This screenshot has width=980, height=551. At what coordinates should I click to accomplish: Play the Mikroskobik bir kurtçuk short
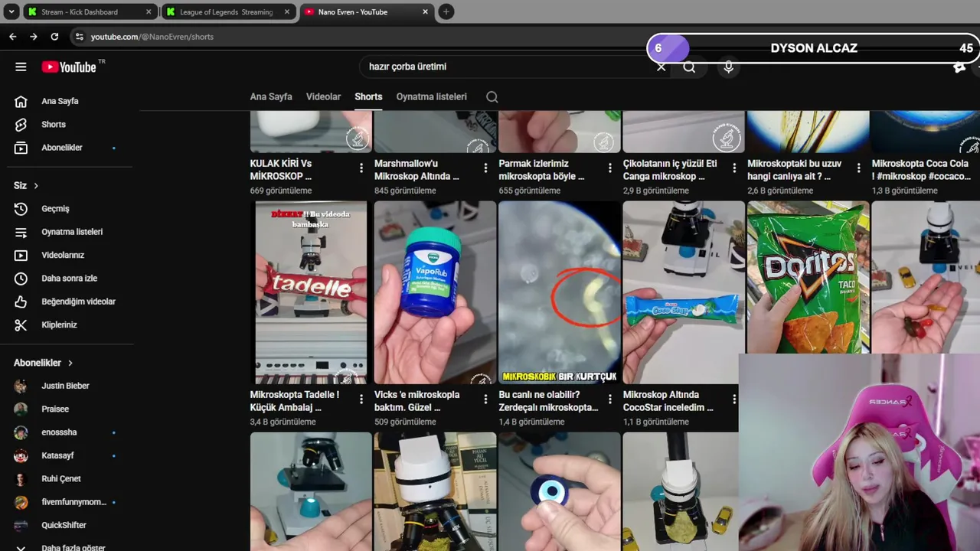[x=560, y=292]
